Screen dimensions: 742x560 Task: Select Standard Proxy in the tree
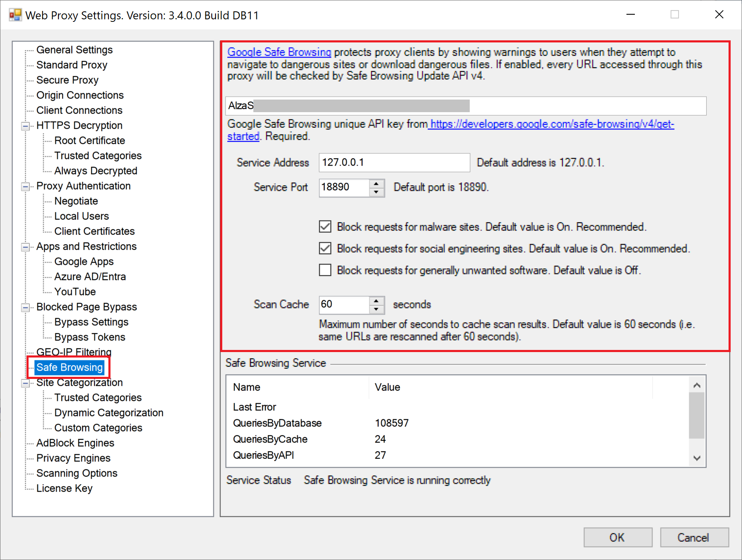pyautogui.click(x=71, y=65)
